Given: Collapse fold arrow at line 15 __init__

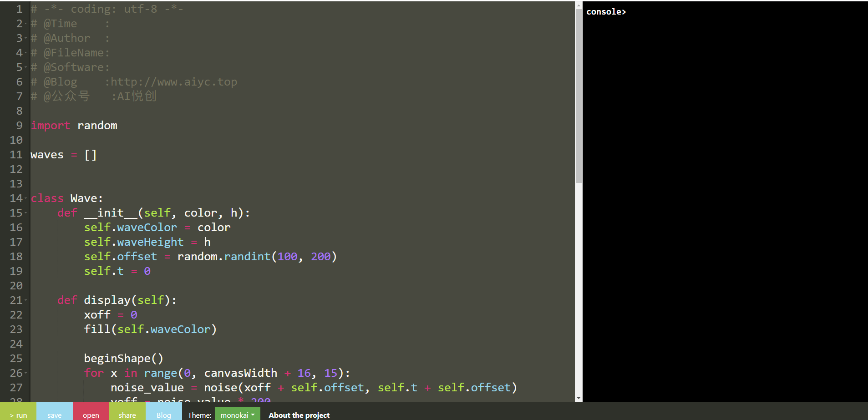Looking at the screenshot, I should click(26, 213).
